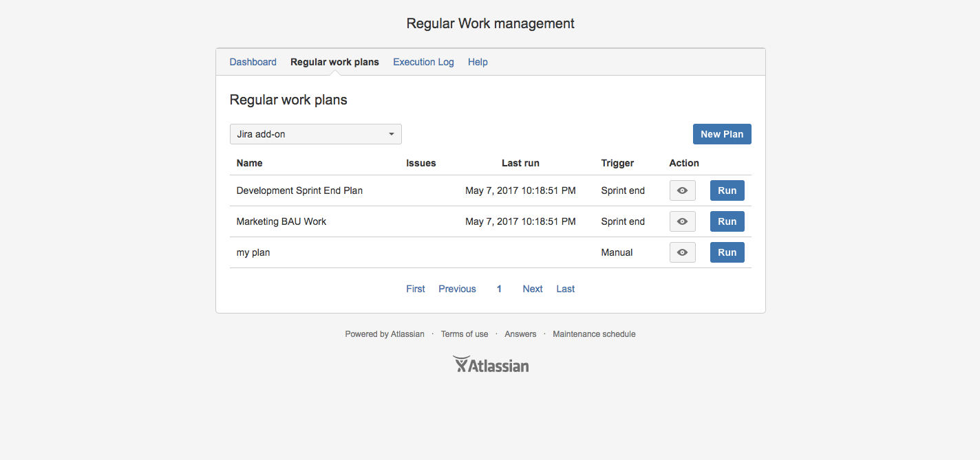
Task: Open the Jira add-on project dropdown
Action: [316, 134]
